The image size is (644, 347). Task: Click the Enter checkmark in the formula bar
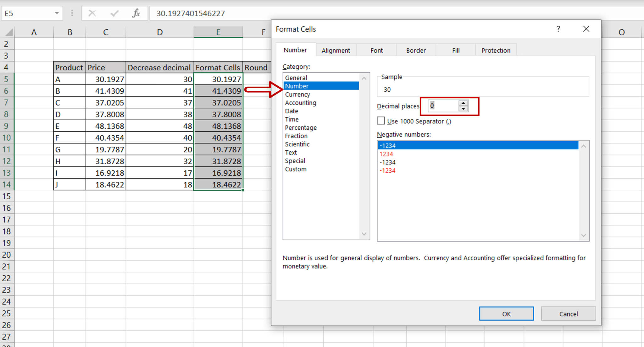114,13
